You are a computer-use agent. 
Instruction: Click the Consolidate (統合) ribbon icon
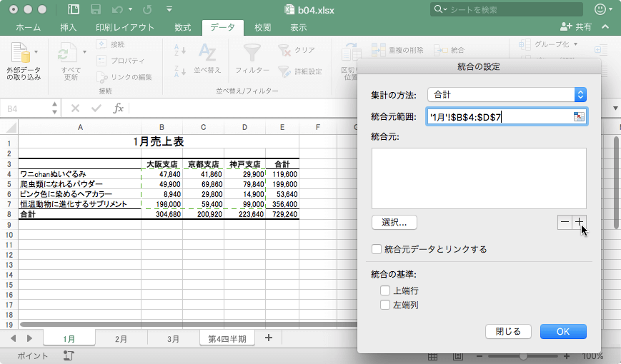(441, 50)
